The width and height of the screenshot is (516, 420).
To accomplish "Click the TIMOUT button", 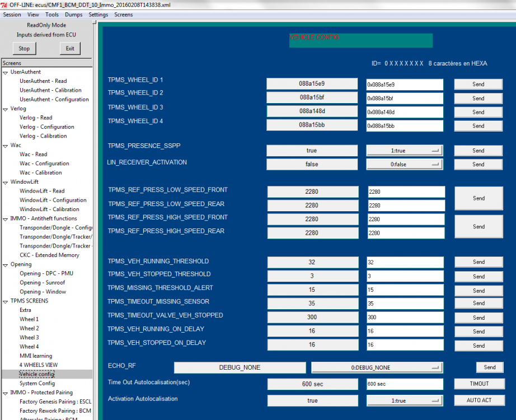I will coord(479,384).
